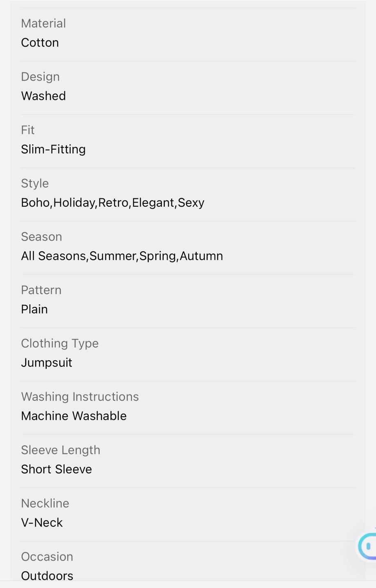Viewport: 376px width, 588px height.
Task: Tap the Pattern Plain value
Action: pyautogui.click(x=34, y=309)
